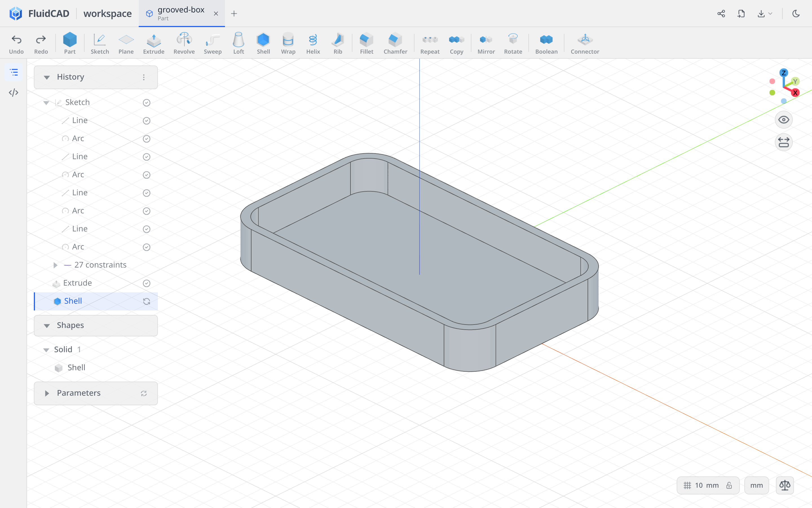The height and width of the screenshot is (508, 812).
Task: Click the share icon button
Action: pos(721,14)
